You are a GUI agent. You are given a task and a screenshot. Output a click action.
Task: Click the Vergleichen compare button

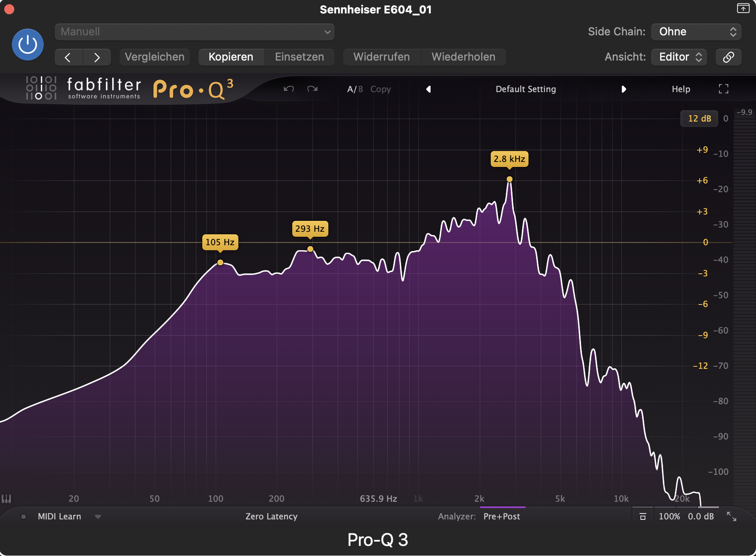tap(155, 57)
